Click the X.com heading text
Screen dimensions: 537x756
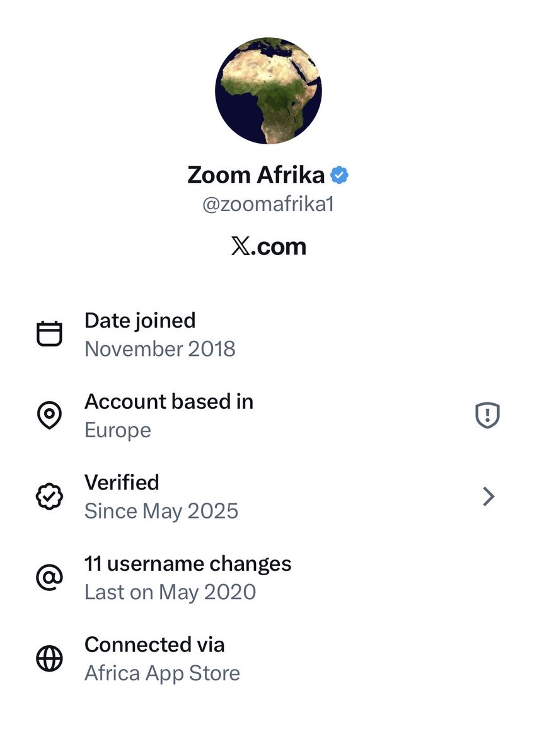point(268,247)
